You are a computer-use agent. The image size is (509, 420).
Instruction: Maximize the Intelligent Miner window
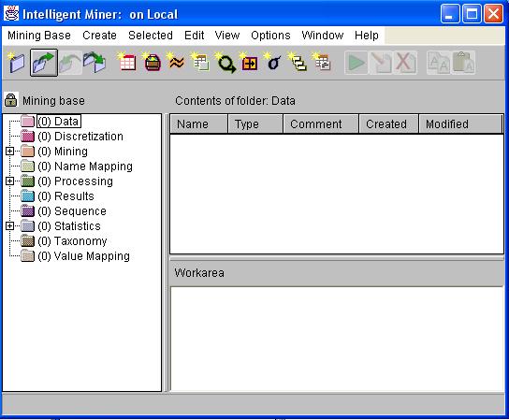click(x=472, y=14)
